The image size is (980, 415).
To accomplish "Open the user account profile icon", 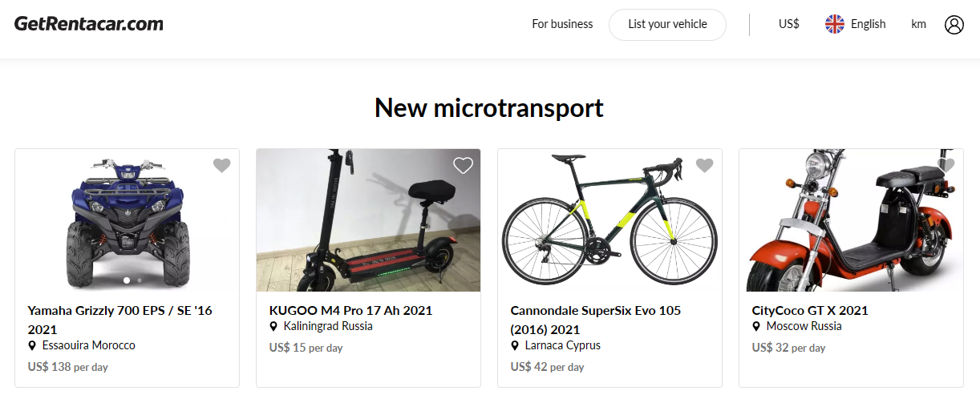I will [954, 25].
